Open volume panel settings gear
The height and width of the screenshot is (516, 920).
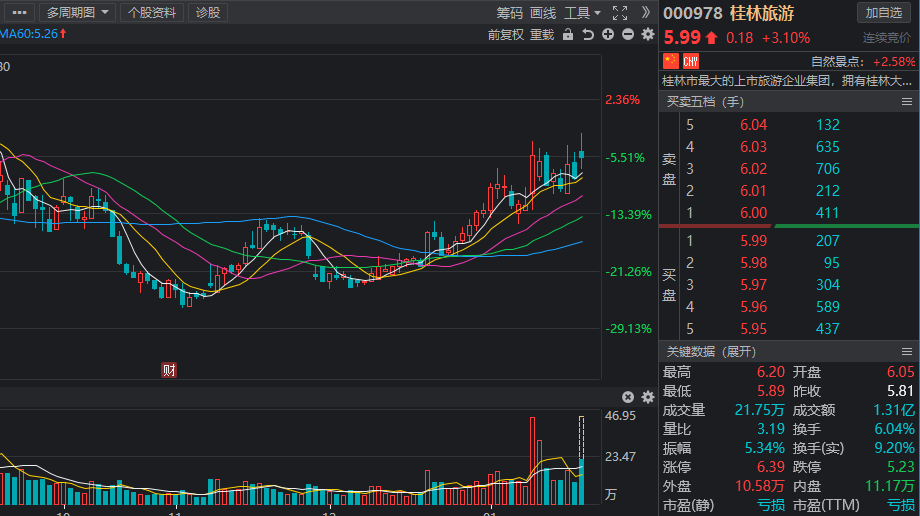click(x=647, y=397)
